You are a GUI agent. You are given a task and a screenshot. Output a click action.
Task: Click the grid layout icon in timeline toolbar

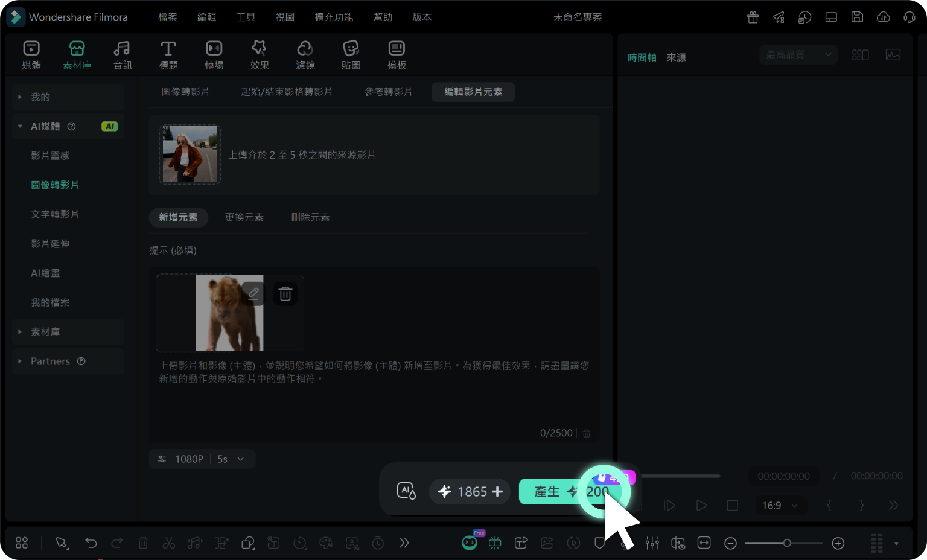[22, 543]
